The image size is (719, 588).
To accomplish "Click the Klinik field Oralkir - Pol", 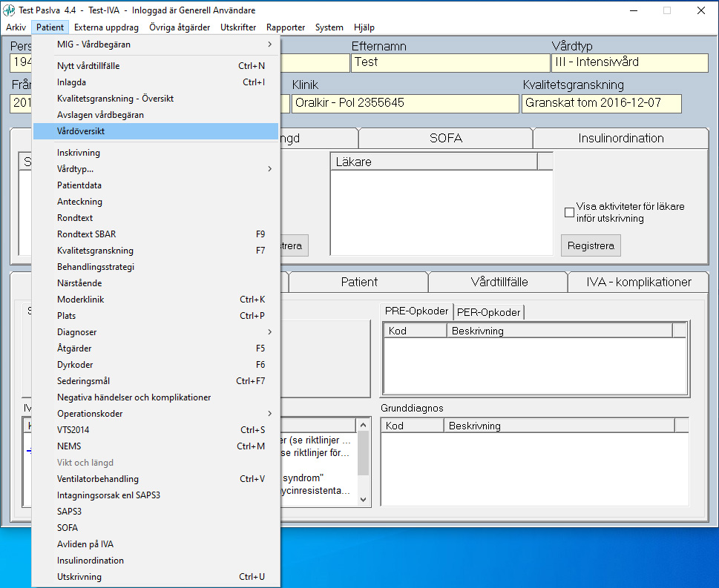I will pos(404,103).
